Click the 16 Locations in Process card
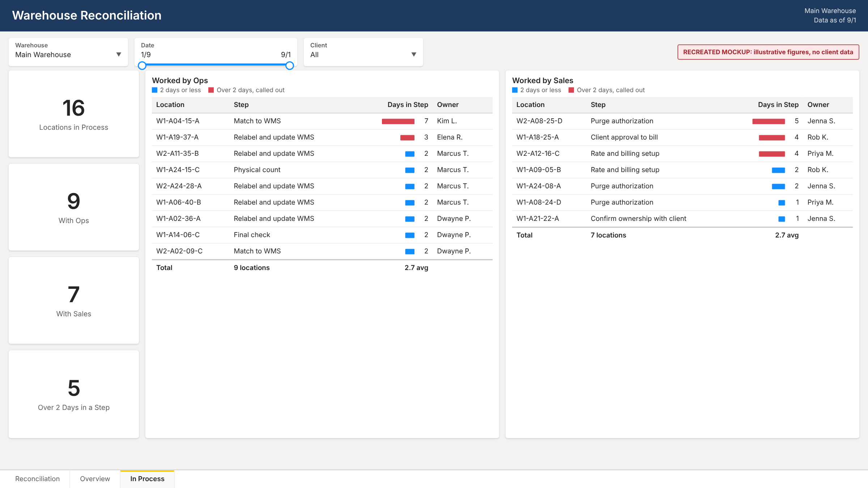Viewport: 868px width, 488px height. click(x=74, y=114)
